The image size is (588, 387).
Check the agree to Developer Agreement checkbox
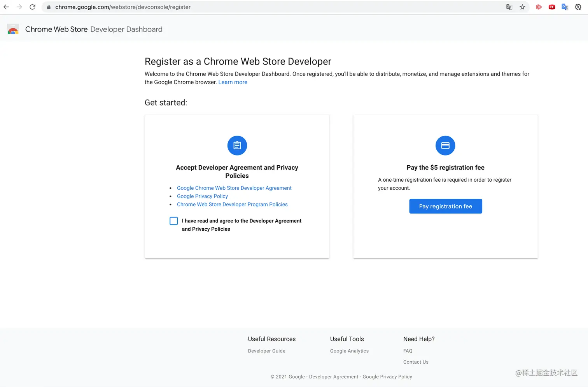[174, 221]
